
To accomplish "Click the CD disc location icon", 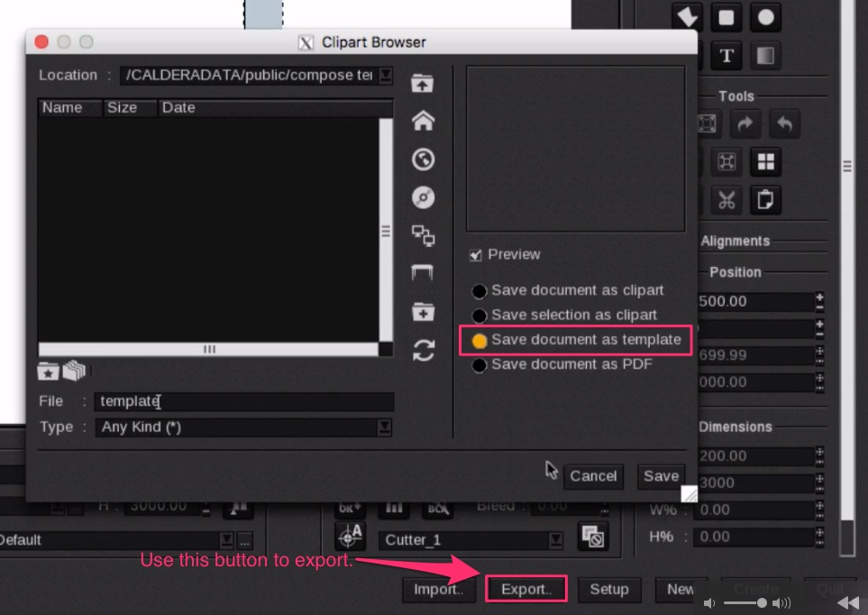I will coord(423,197).
